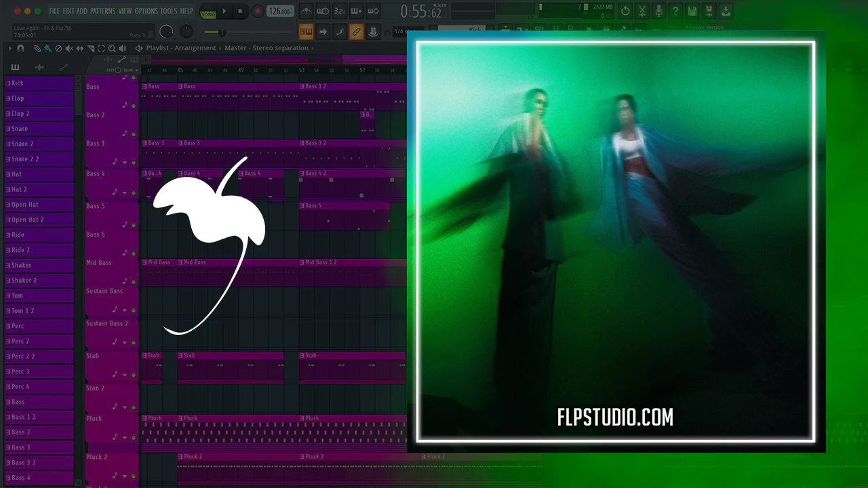Open the ADD menu
868x488 pixels.
pos(82,11)
